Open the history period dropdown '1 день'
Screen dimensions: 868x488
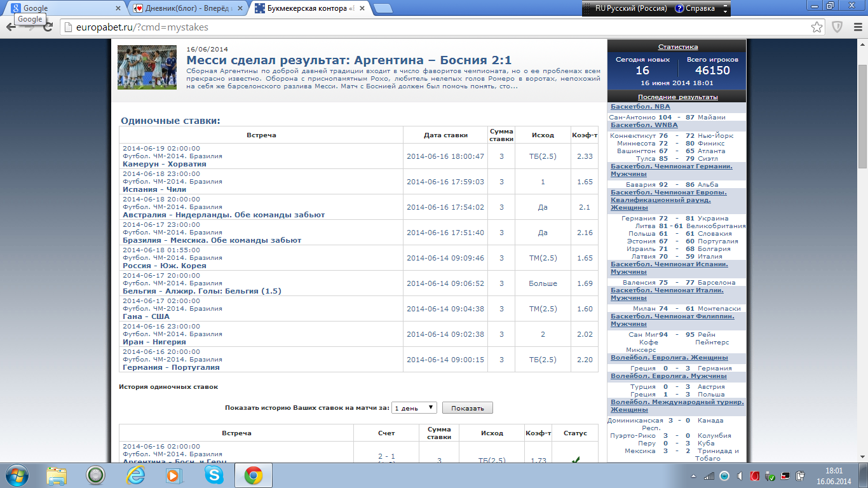pyautogui.click(x=414, y=408)
